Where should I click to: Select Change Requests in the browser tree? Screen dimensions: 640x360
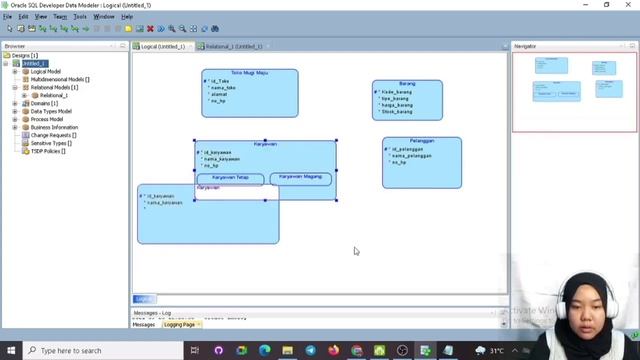(53, 135)
